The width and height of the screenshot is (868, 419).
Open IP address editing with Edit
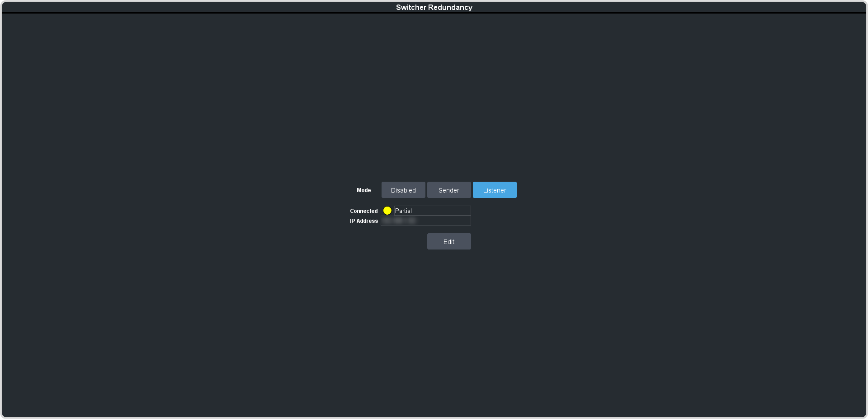449,241
